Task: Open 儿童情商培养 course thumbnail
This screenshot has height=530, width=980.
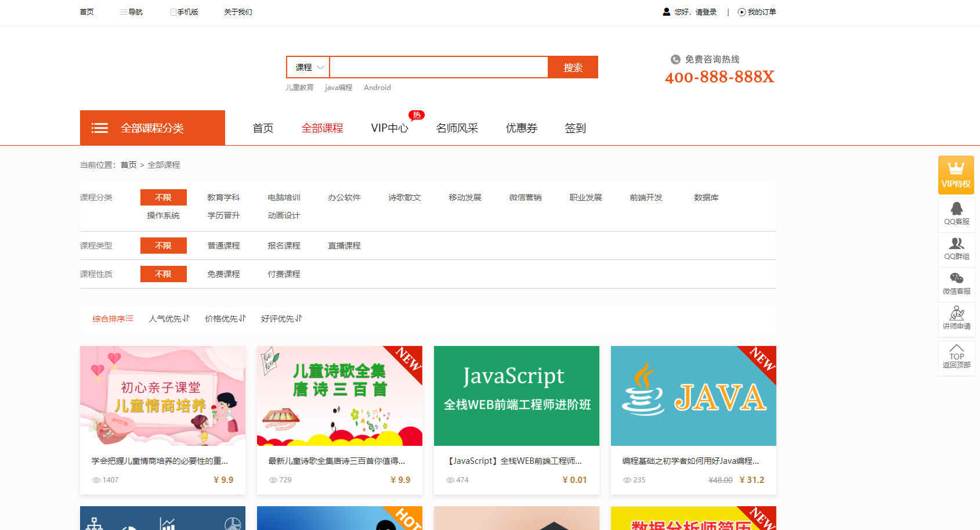Action: tap(162, 396)
